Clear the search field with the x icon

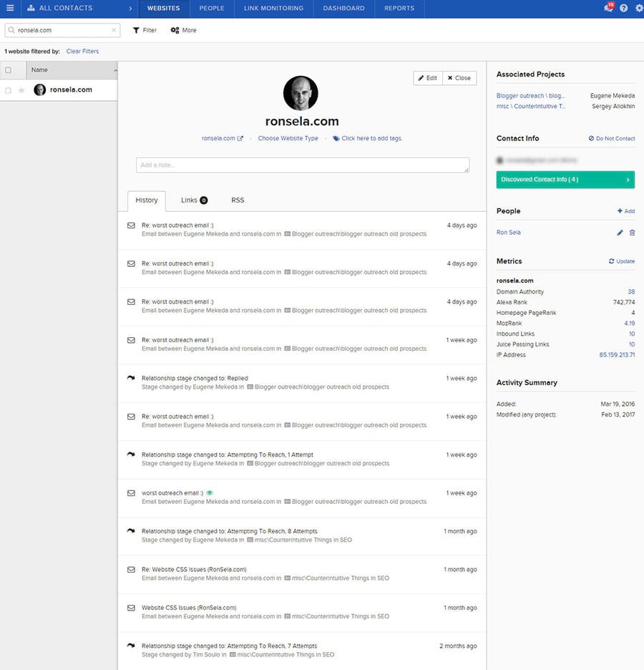tap(114, 30)
